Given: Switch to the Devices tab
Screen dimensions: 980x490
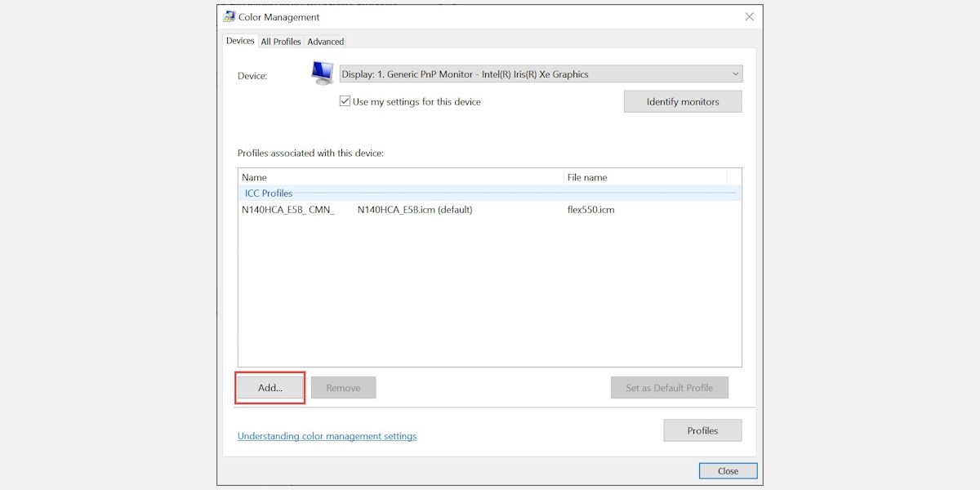Looking at the screenshot, I should tap(240, 41).
